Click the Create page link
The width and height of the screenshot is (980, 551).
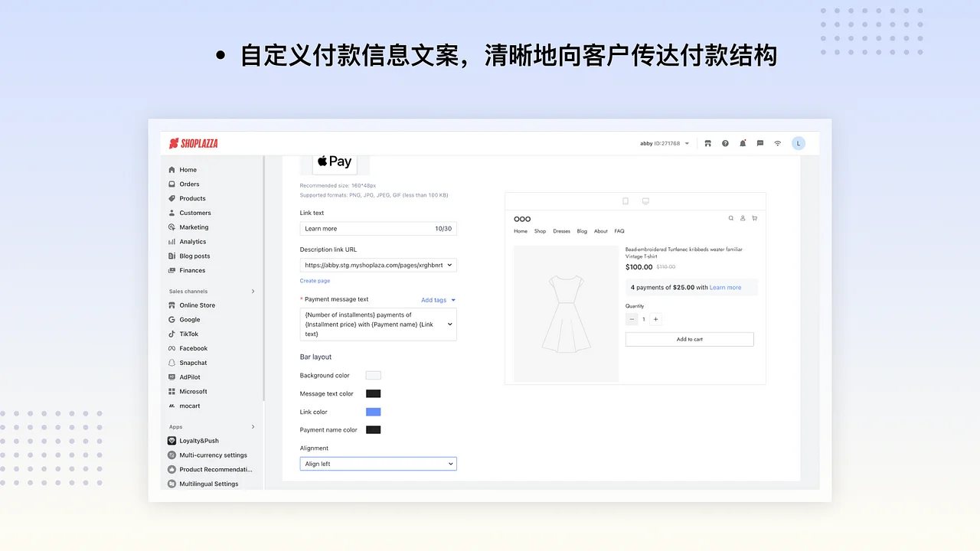(x=314, y=281)
